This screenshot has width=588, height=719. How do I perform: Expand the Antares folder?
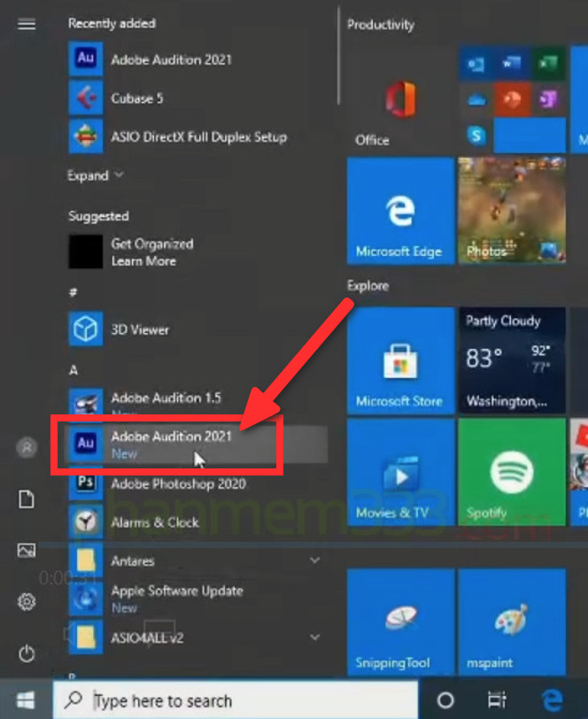click(x=314, y=561)
